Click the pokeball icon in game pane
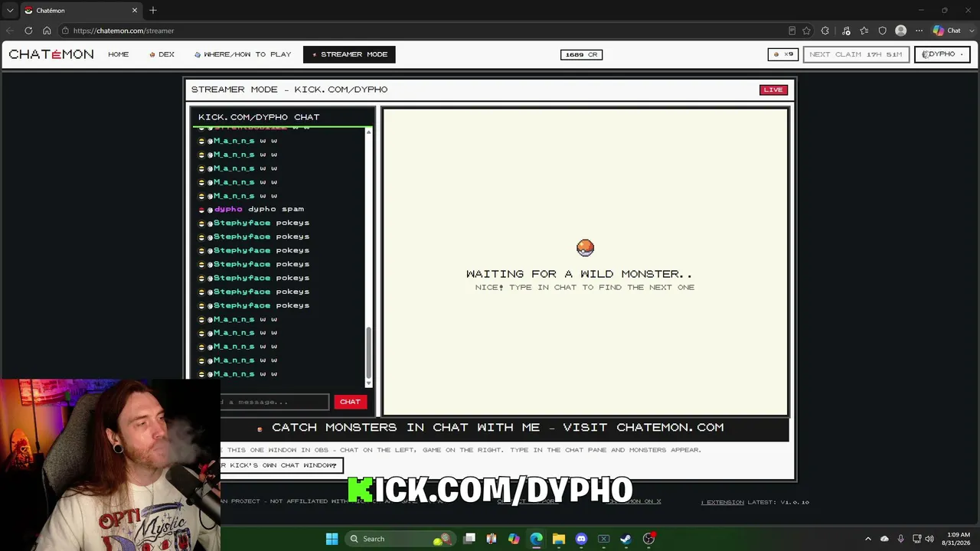This screenshot has height=551, width=980. click(x=585, y=248)
